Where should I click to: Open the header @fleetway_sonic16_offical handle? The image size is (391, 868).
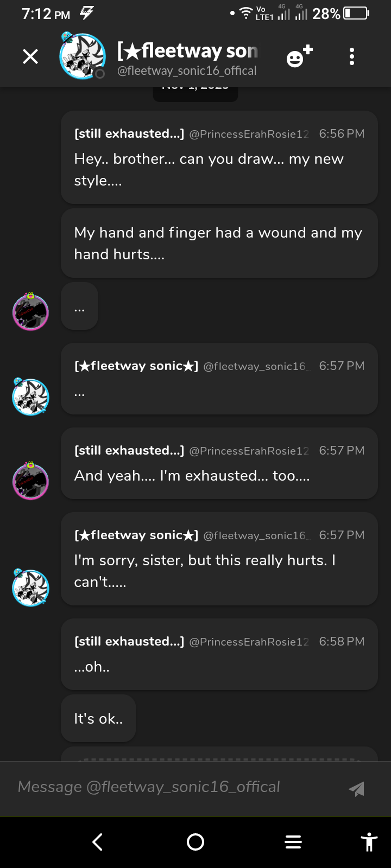click(187, 71)
